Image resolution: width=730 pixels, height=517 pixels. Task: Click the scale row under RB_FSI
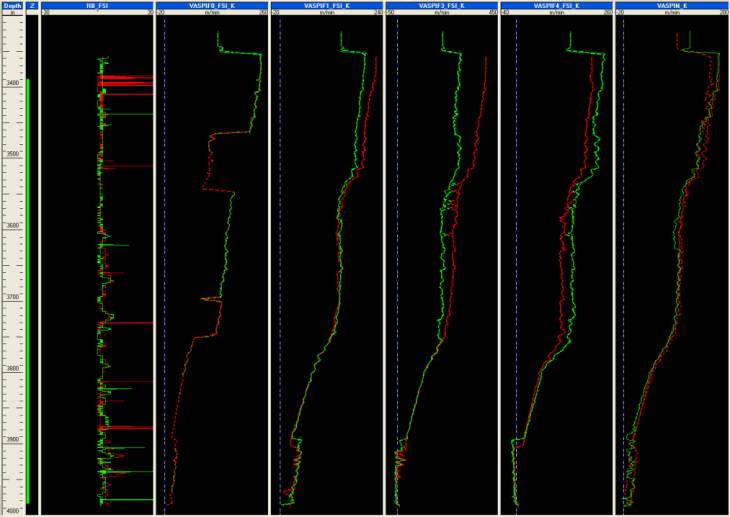96,14
